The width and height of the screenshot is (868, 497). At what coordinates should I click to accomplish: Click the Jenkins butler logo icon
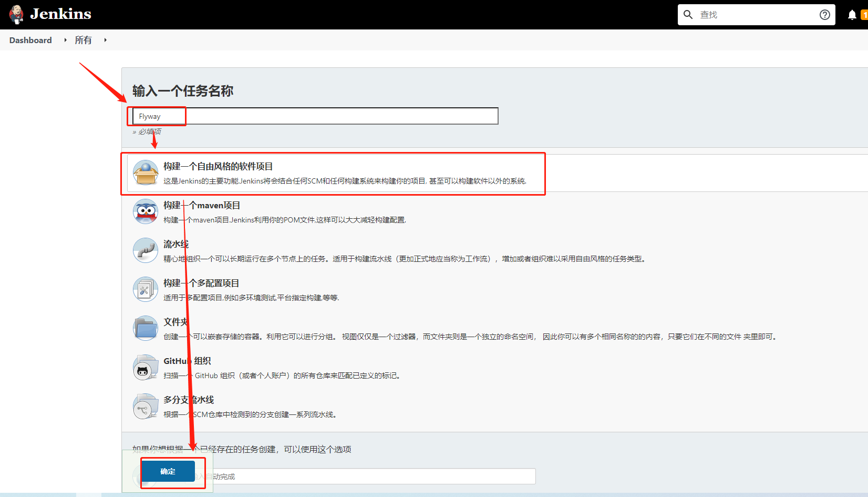coord(16,14)
